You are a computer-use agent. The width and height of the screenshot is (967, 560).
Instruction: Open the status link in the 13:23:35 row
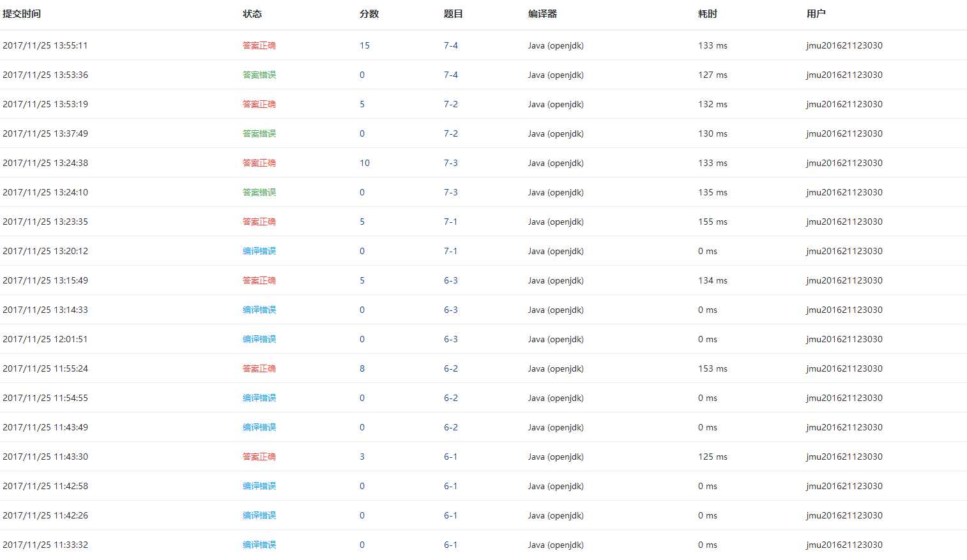pos(259,222)
